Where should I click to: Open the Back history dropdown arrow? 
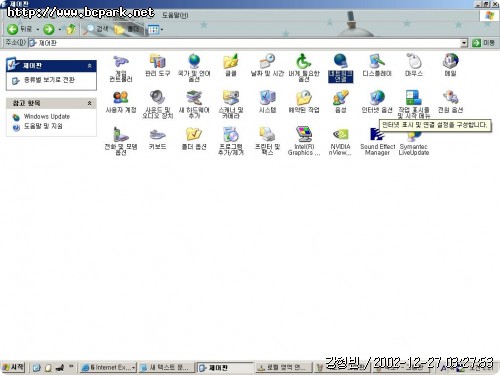click(38, 30)
